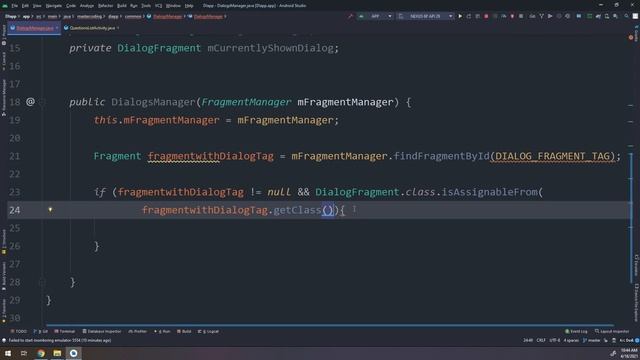
Task: Click the @ gutter icon on line 18
Action: (31, 102)
